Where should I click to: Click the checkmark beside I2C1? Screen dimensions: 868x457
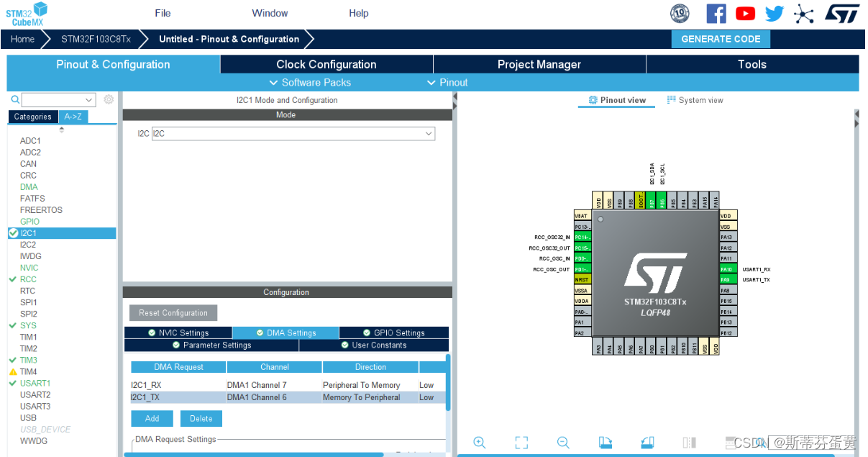pos(13,233)
